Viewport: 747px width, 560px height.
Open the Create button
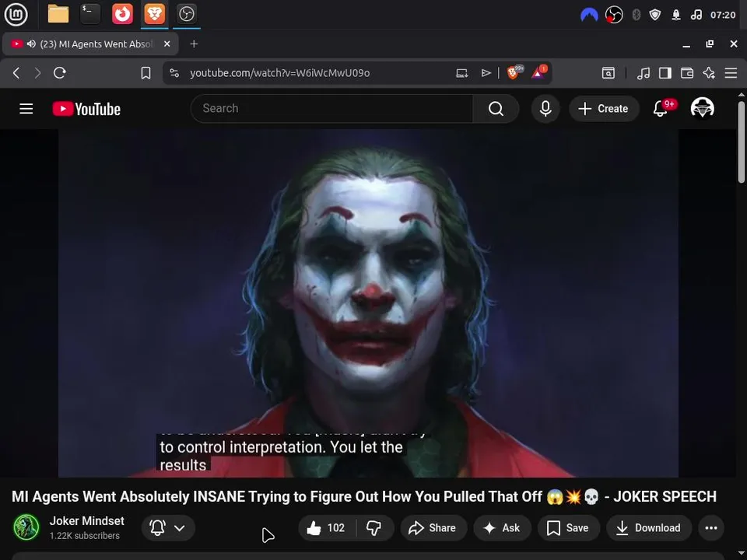click(x=604, y=109)
